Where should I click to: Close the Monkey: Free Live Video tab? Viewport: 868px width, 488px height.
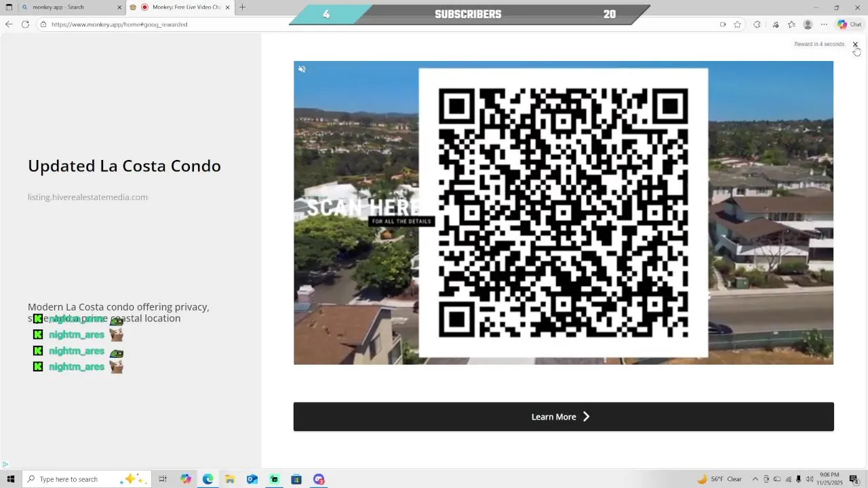point(227,7)
